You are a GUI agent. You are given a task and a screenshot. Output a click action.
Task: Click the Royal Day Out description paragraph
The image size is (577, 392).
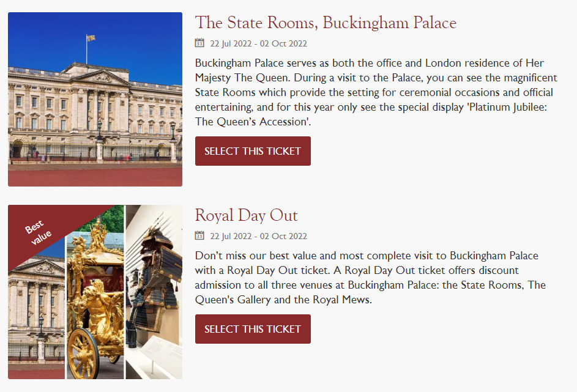pyautogui.click(x=370, y=278)
